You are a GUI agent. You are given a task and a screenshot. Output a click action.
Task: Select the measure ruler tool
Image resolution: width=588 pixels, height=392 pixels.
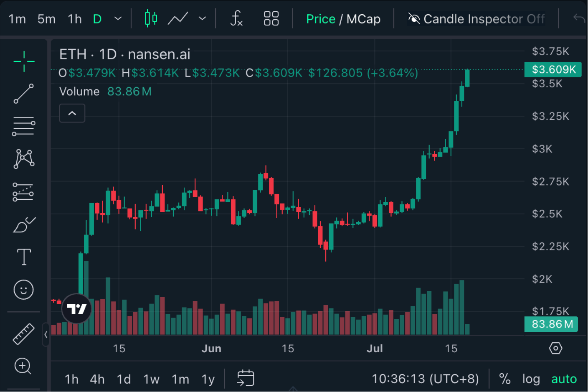point(23,333)
